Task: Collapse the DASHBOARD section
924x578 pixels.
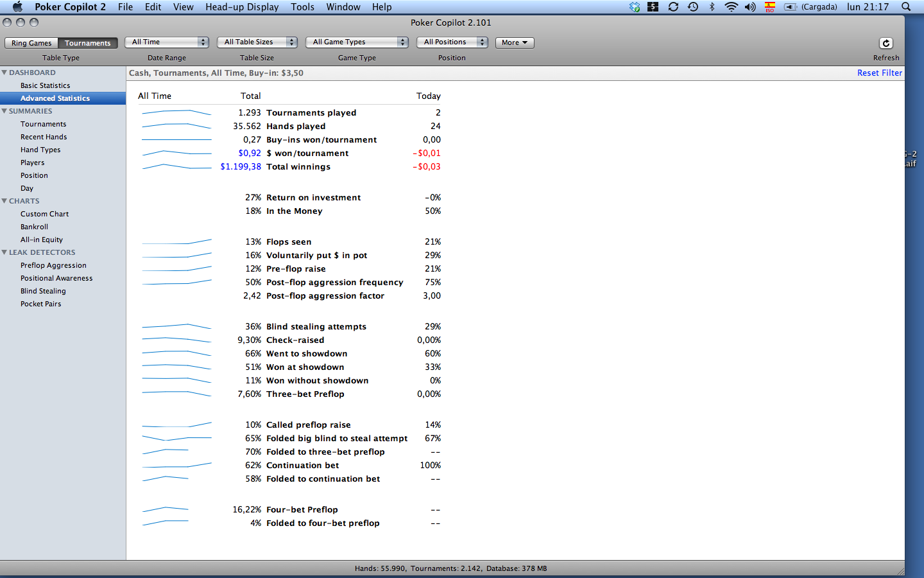Action: 4,73
